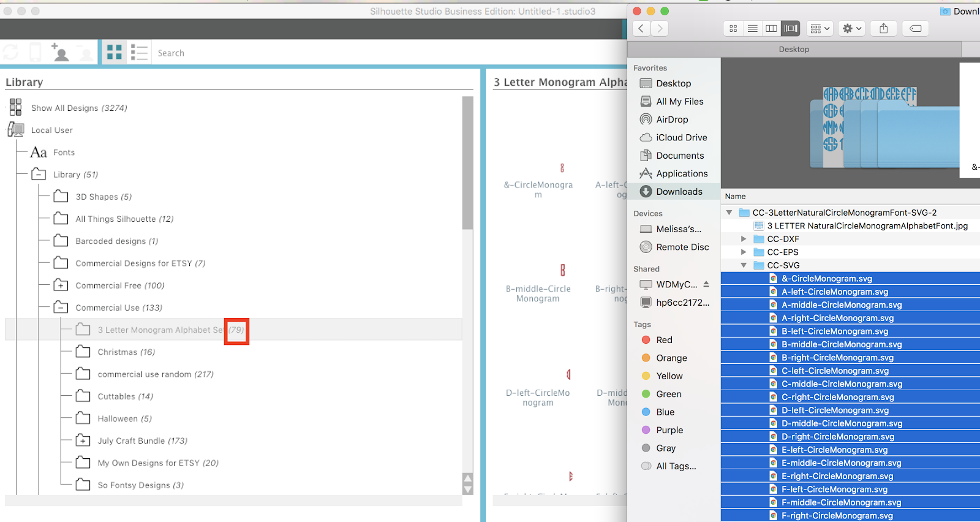The width and height of the screenshot is (980, 522).
Task: Go forward in Finder window
Action: tap(660, 28)
